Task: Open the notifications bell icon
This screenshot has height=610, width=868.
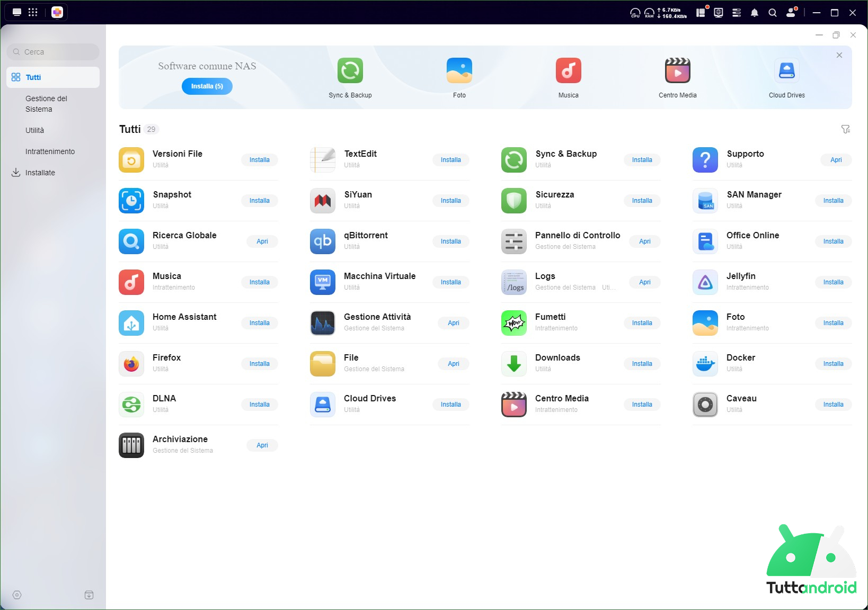Action: pyautogui.click(x=755, y=13)
